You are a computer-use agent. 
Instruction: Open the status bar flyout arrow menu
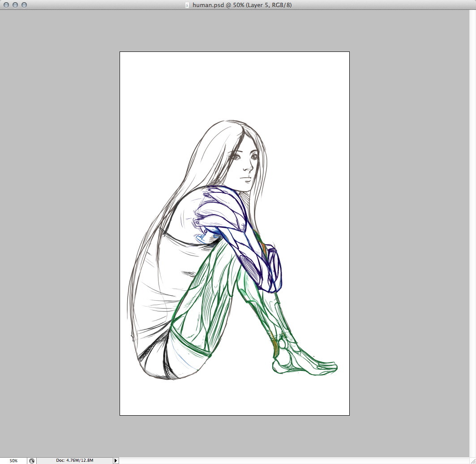(x=116, y=460)
